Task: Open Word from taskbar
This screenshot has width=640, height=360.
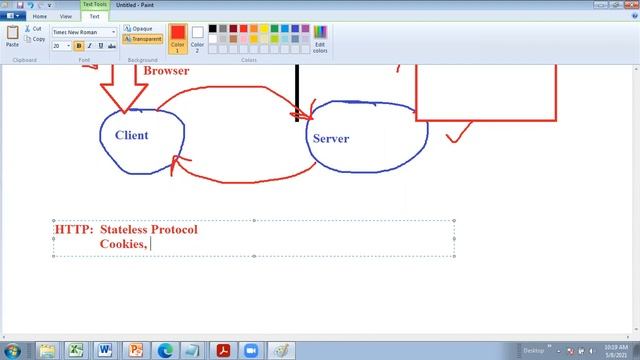Action: pos(105,351)
